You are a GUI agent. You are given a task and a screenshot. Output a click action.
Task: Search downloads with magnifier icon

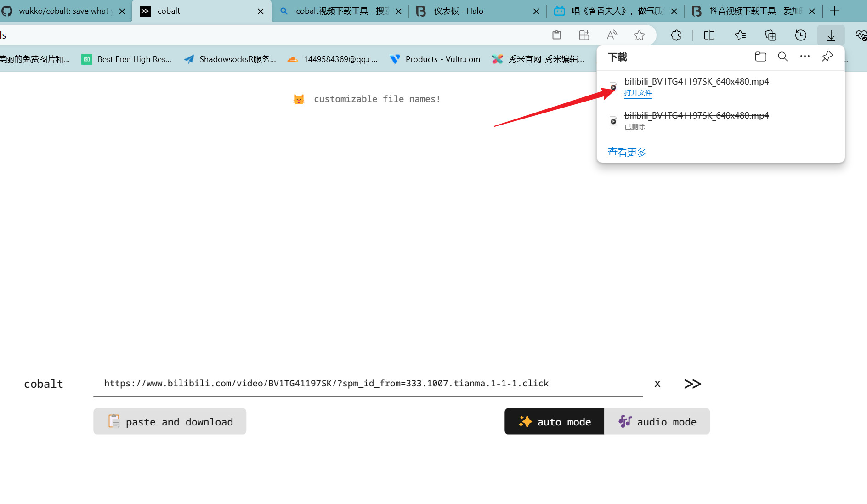[x=782, y=57]
